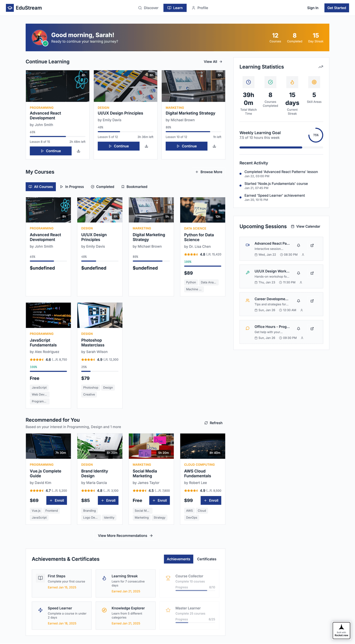Click the wrench icon of UI/UX workshop

pos(248,272)
